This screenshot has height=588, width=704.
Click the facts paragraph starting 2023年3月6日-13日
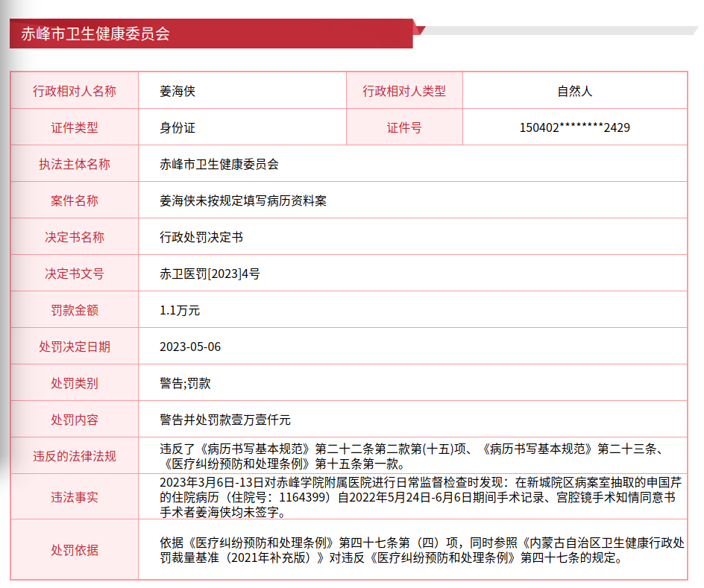coord(421,497)
